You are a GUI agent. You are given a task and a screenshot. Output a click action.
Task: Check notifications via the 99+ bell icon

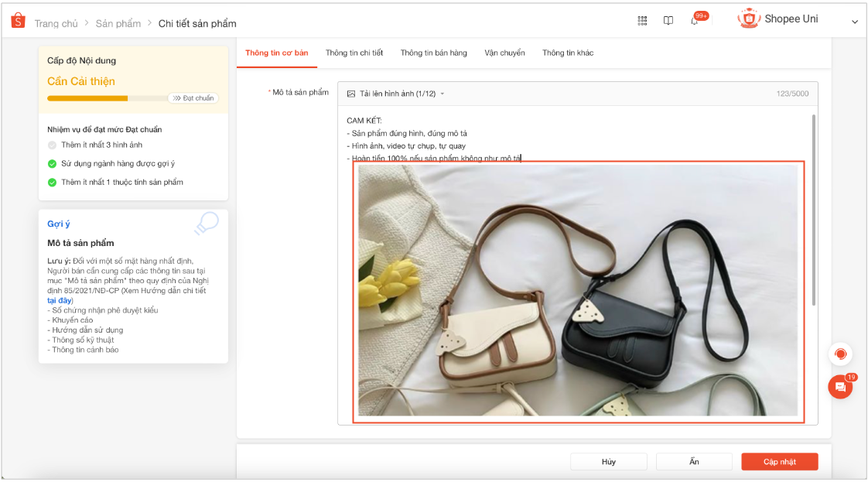[x=694, y=21]
